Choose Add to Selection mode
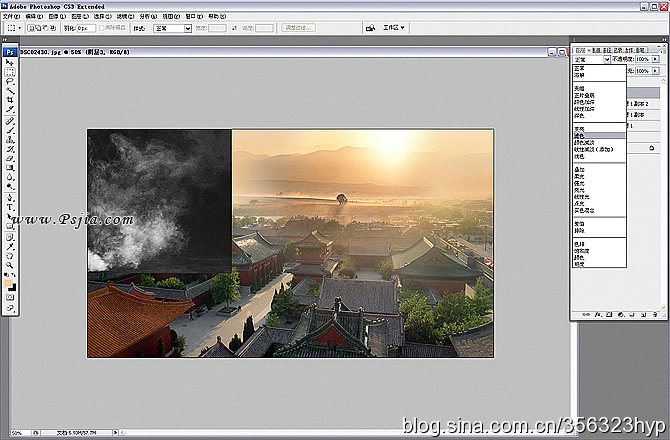Viewport: 670px width, 440px height. [x=38, y=28]
